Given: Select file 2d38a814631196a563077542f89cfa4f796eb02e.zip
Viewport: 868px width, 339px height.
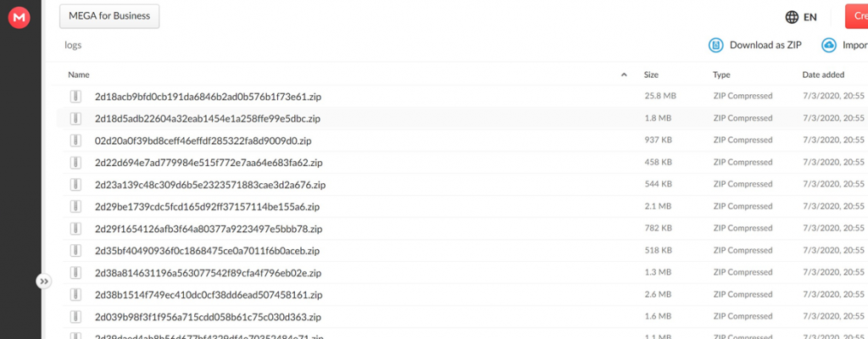Looking at the screenshot, I should tap(209, 273).
